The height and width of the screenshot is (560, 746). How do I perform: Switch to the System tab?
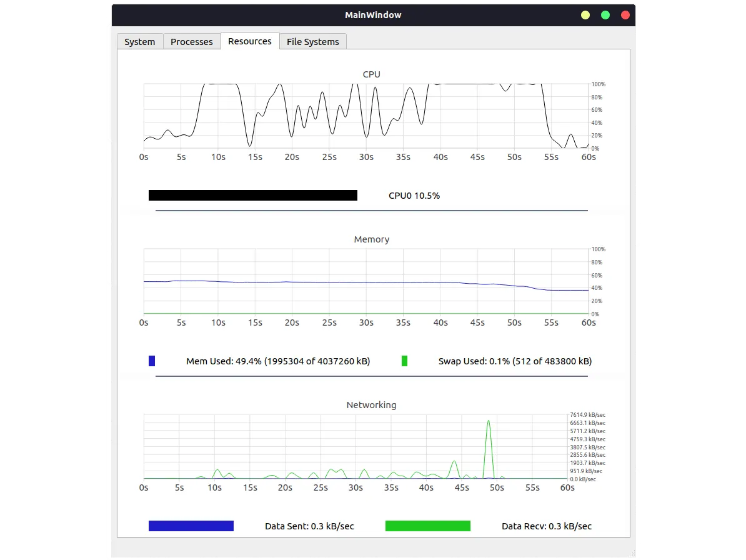click(140, 41)
